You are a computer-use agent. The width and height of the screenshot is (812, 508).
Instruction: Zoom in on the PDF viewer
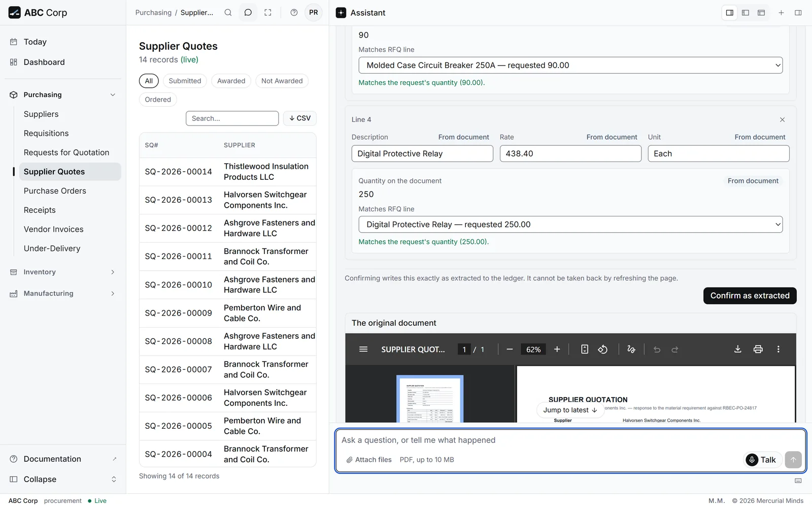tap(557, 349)
